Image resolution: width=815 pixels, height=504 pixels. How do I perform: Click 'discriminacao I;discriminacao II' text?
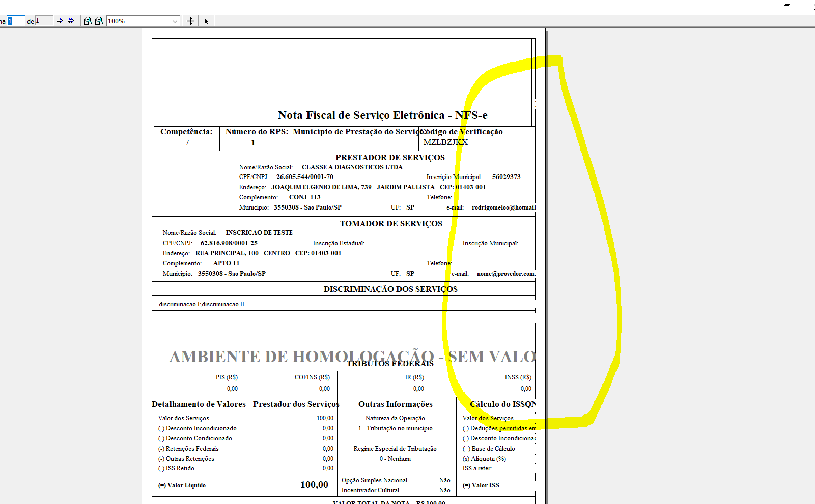click(202, 304)
